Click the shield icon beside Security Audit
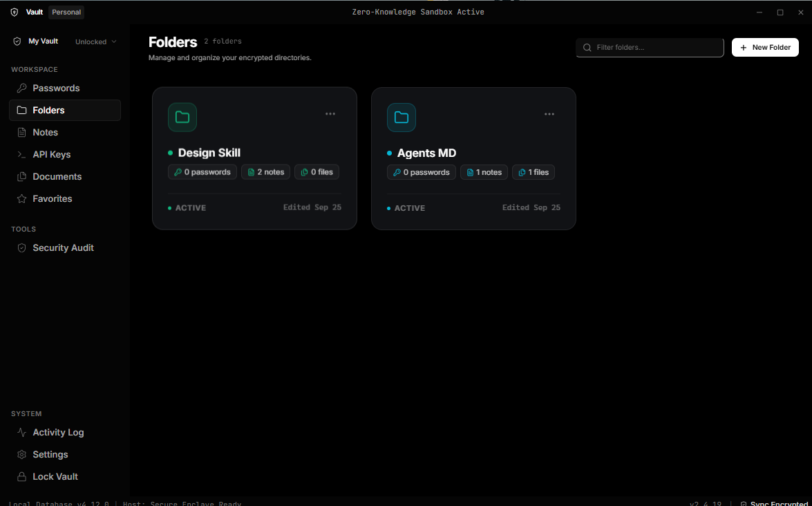Image resolution: width=812 pixels, height=506 pixels. [x=21, y=248]
